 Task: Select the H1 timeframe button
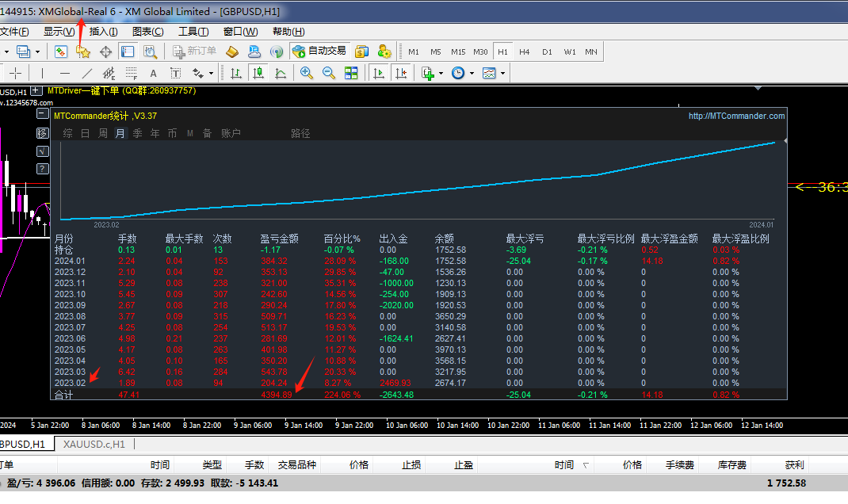pos(502,52)
